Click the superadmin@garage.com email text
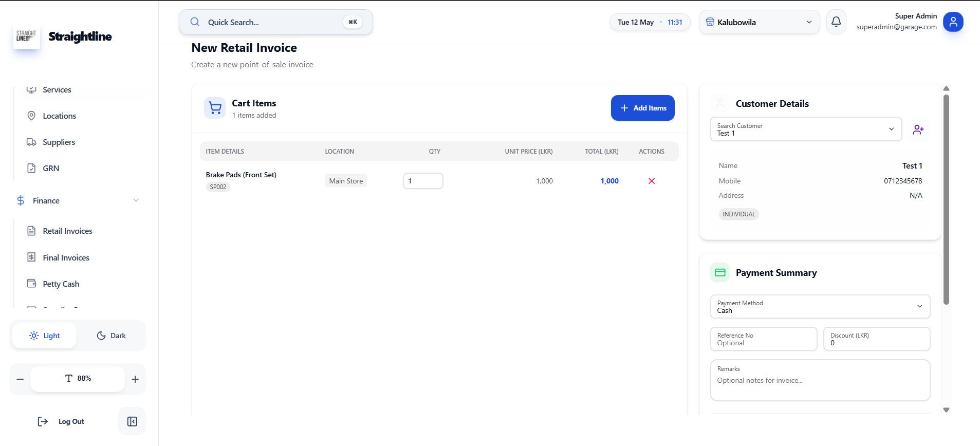This screenshot has width=980, height=446. click(896, 27)
